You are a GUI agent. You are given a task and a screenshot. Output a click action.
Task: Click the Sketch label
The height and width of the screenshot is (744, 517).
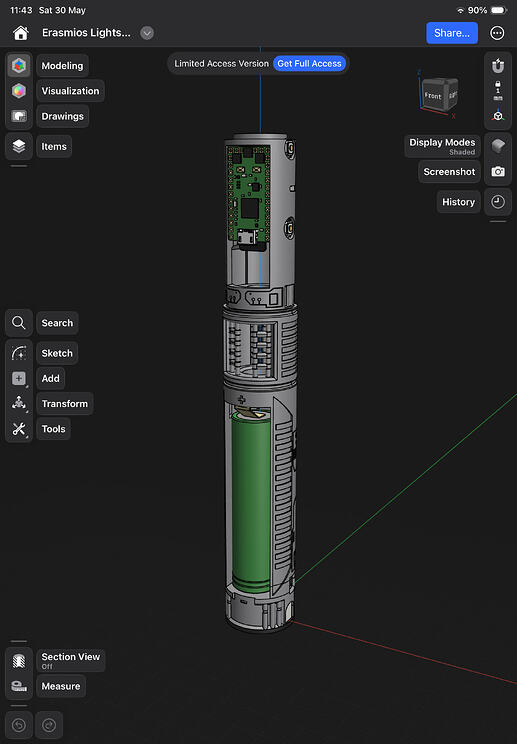point(57,353)
